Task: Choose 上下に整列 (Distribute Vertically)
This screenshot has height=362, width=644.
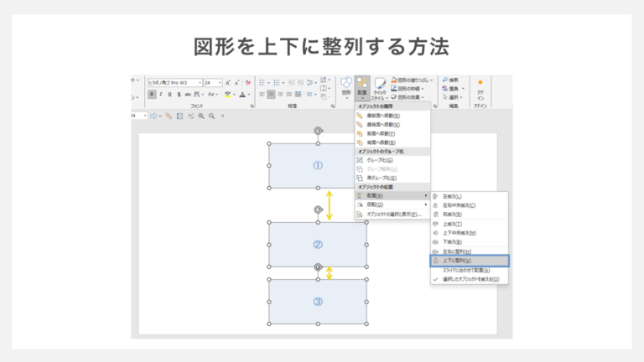Action: click(x=458, y=261)
